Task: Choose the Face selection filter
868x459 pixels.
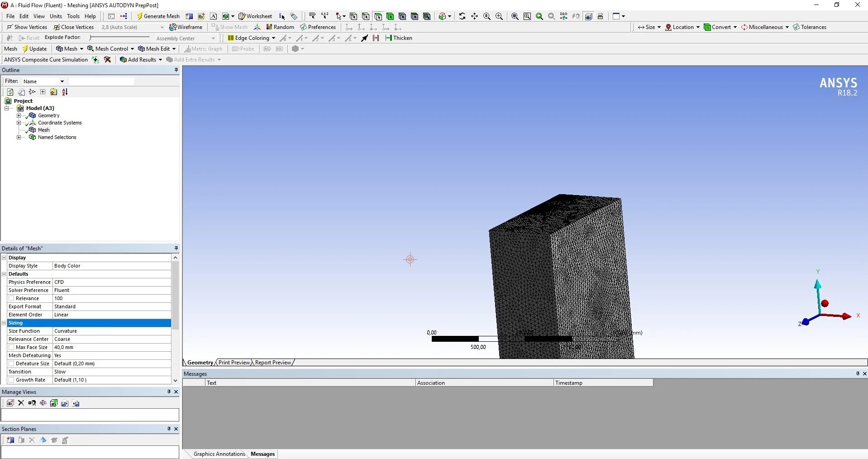Action: point(378,16)
